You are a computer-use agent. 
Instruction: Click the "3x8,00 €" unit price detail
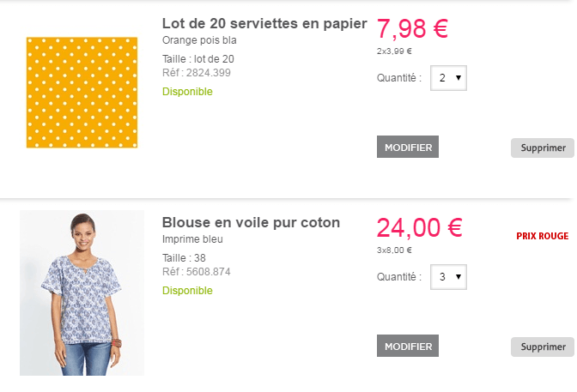(x=394, y=250)
